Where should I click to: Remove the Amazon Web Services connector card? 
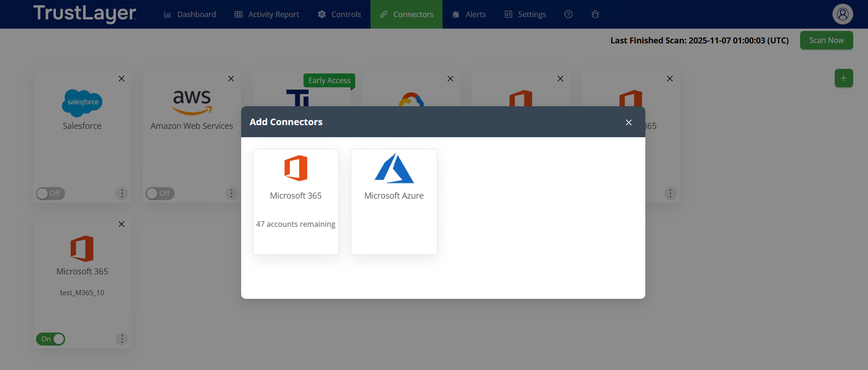tap(231, 79)
